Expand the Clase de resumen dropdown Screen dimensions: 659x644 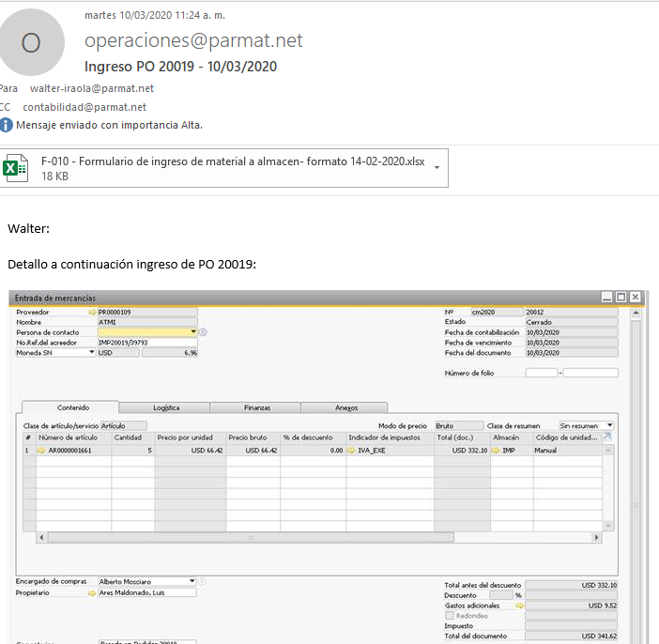pos(609,425)
